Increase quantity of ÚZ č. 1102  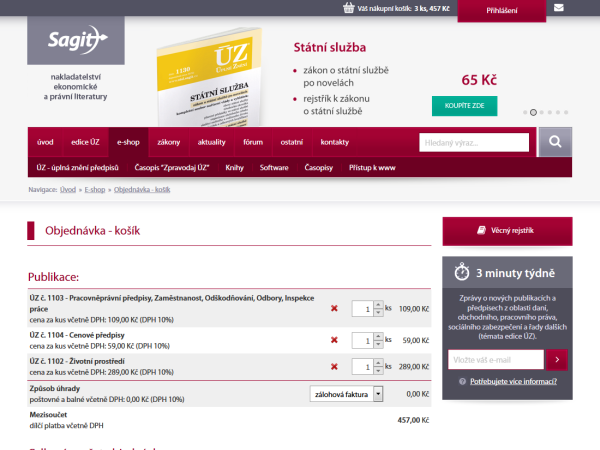click(378, 363)
